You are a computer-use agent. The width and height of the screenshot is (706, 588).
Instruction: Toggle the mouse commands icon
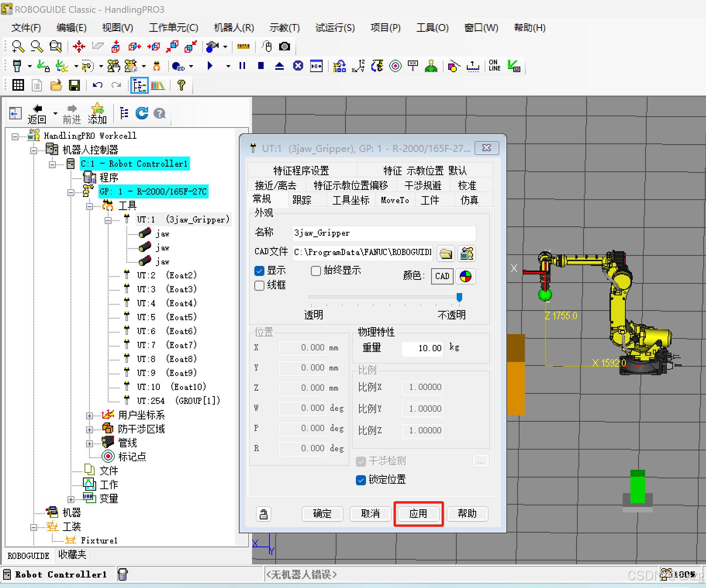pyautogui.click(x=266, y=47)
